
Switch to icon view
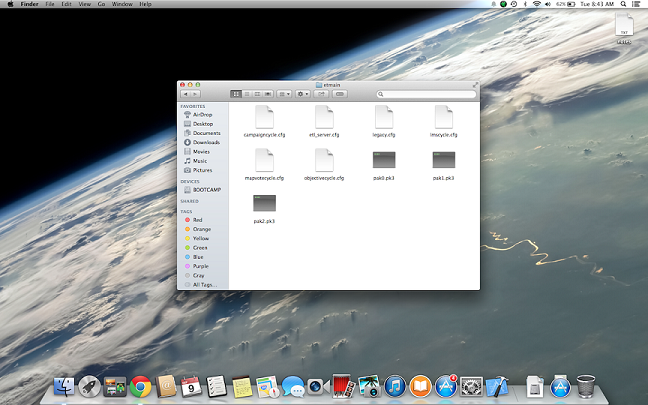coord(236,94)
